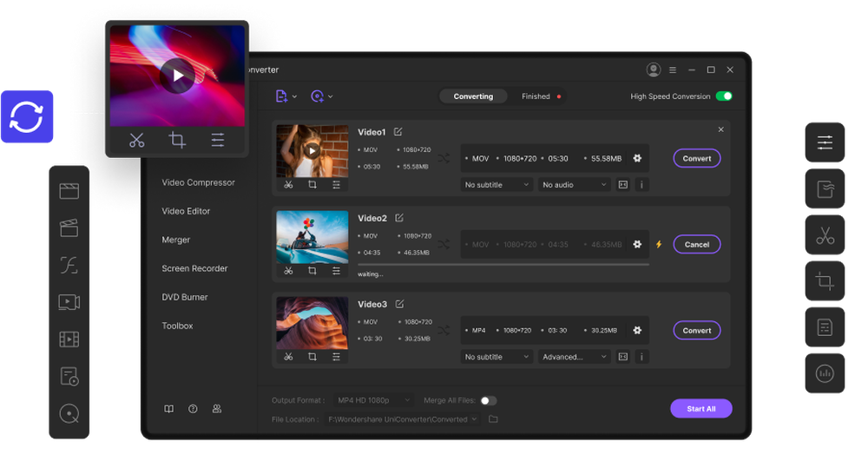This screenshot has width=868, height=455.
Task: Select crop icon in floating preview
Action: (x=177, y=140)
